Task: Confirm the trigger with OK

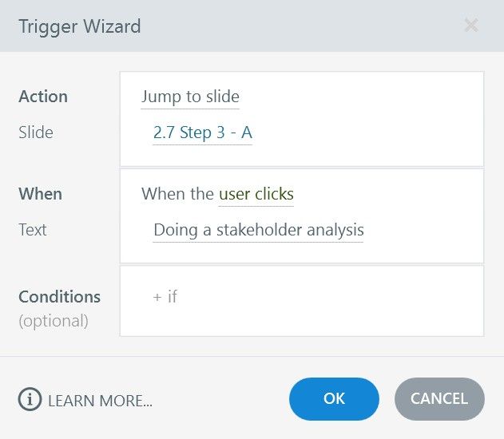Action: pos(334,399)
